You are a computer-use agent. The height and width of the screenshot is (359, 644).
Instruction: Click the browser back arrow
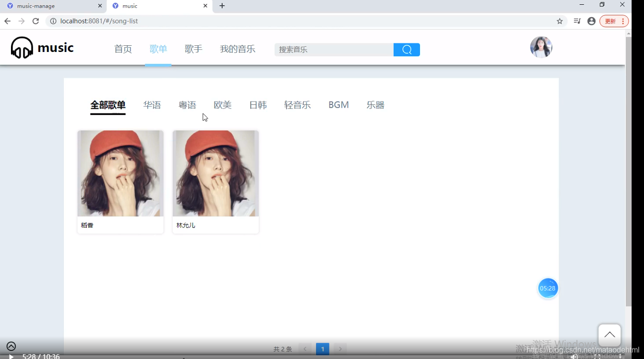(x=8, y=21)
